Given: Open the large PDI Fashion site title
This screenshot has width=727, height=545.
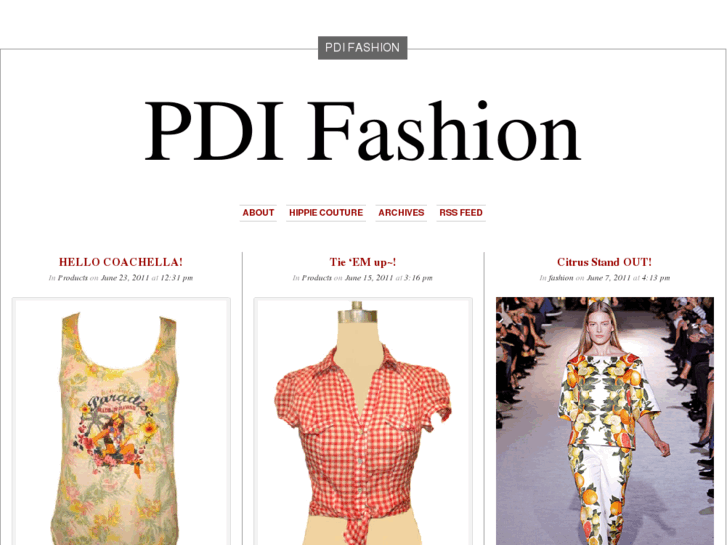Looking at the screenshot, I should point(363,131).
